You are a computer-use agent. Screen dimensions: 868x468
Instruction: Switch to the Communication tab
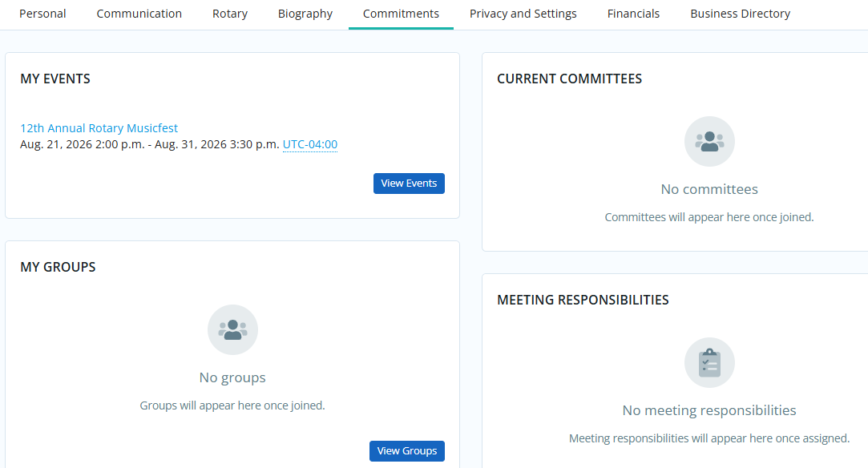click(139, 14)
